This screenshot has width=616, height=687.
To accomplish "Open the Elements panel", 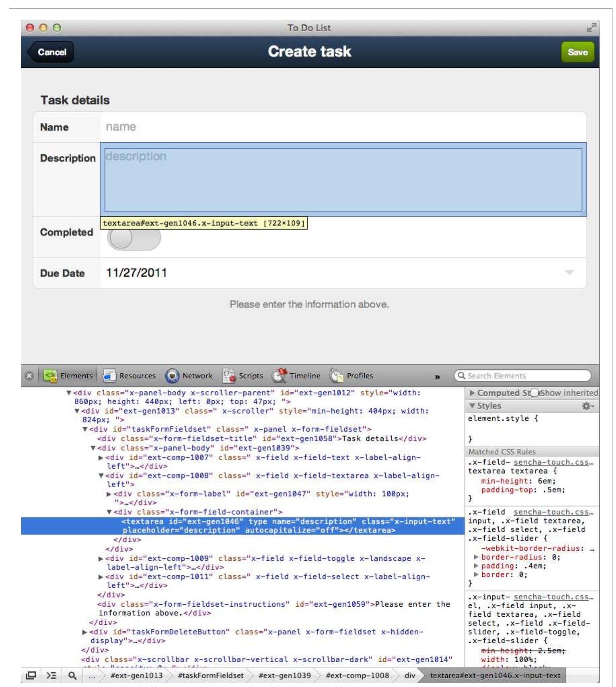I will click(x=68, y=376).
